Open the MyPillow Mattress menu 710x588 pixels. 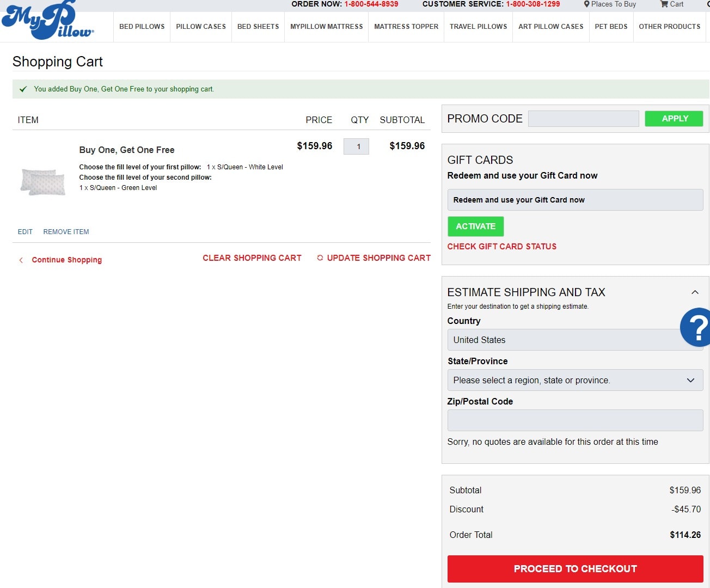[327, 27]
